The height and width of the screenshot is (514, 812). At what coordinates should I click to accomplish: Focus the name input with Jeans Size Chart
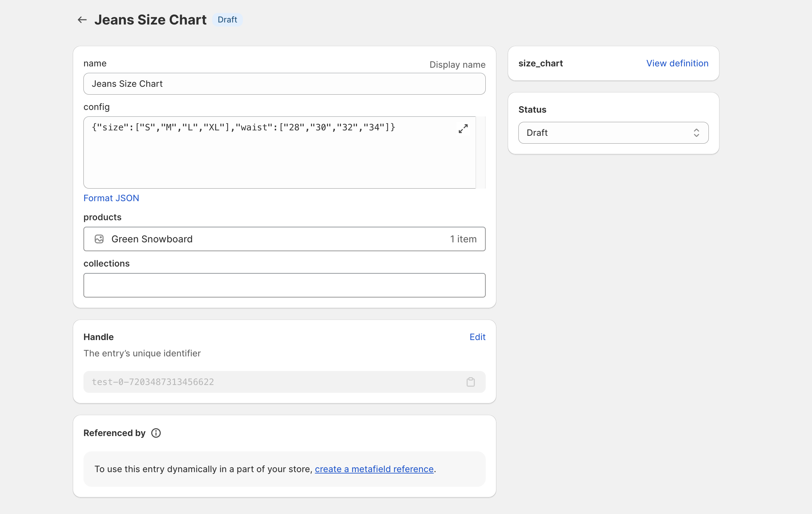pyautogui.click(x=284, y=84)
